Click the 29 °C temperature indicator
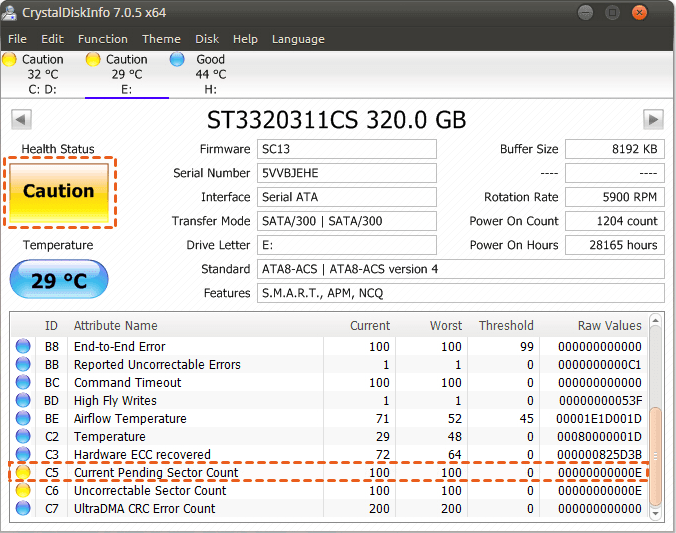676x533 pixels. click(58, 280)
